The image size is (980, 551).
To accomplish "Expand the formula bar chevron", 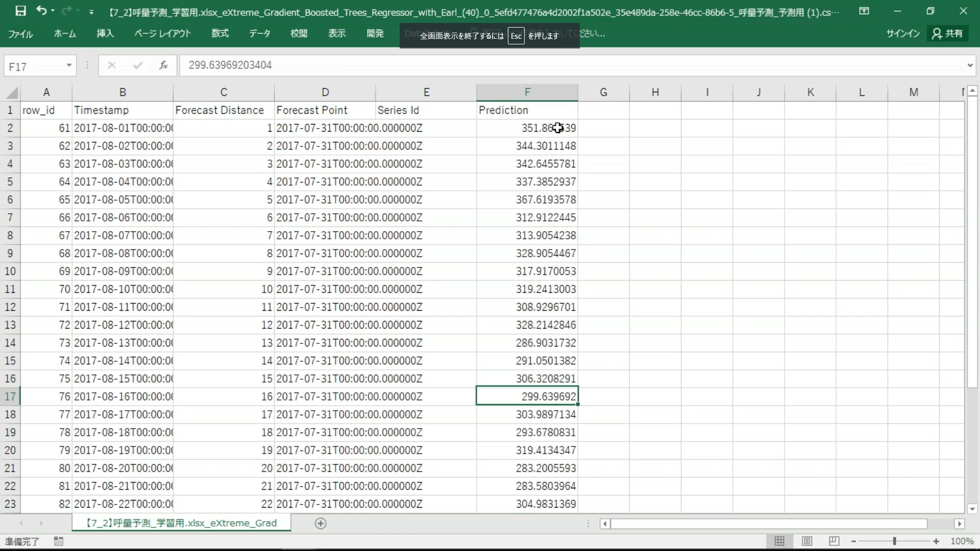I will click(x=970, y=65).
